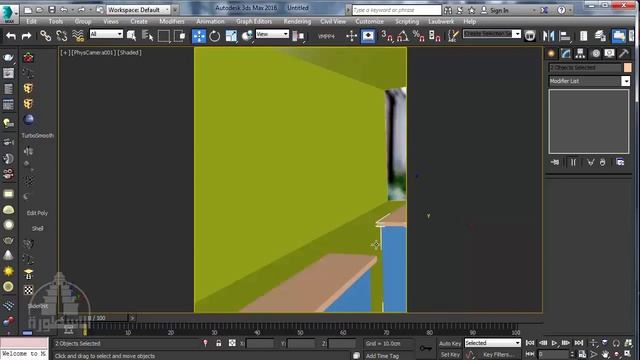Click the Undo arrow in main toolbar
This screenshot has width=640, height=360.
11,36
